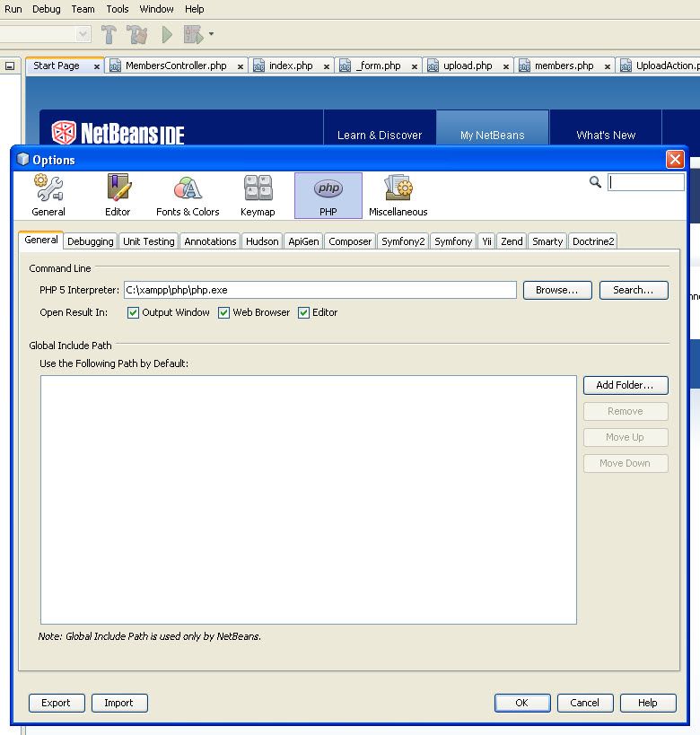Click the PHP 5 Interpreter path field

coord(320,290)
